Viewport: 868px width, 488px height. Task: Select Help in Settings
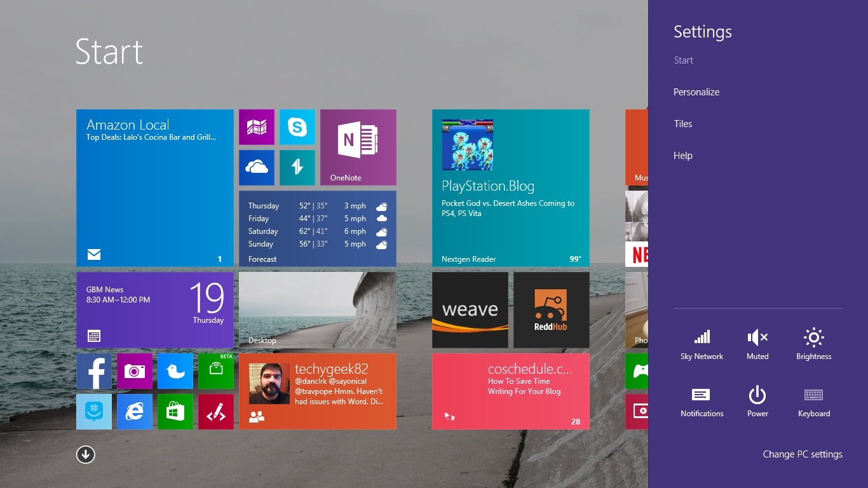coord(683,156)
